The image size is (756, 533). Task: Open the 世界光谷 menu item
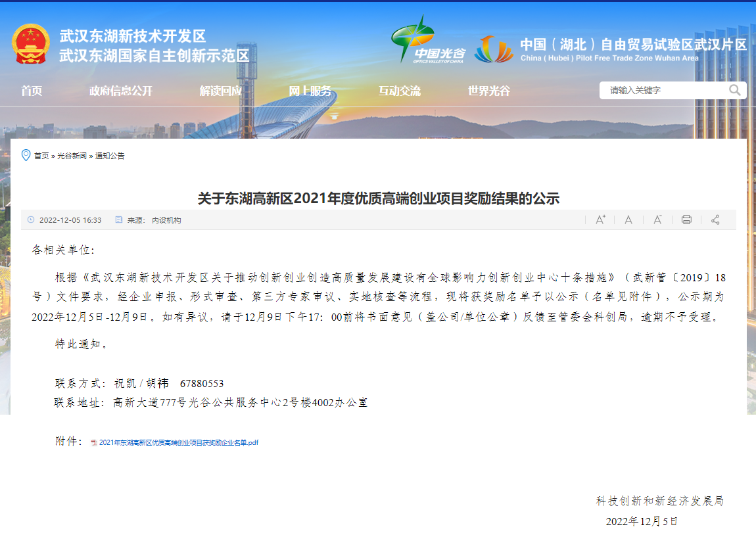coord(489,91)
